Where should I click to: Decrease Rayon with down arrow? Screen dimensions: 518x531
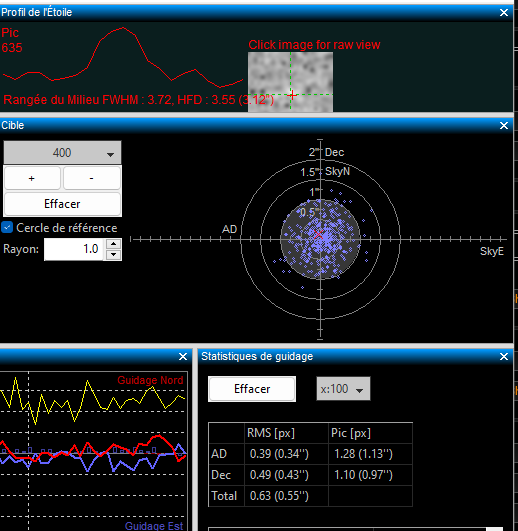(x=114, y=255)
